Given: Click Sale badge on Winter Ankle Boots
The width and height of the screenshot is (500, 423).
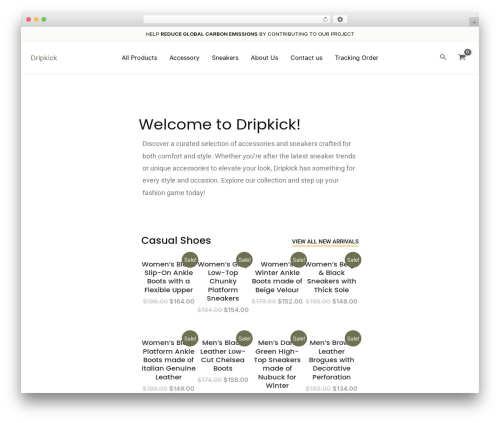Looking at the screenshot, I should click(x=299, y=260).
